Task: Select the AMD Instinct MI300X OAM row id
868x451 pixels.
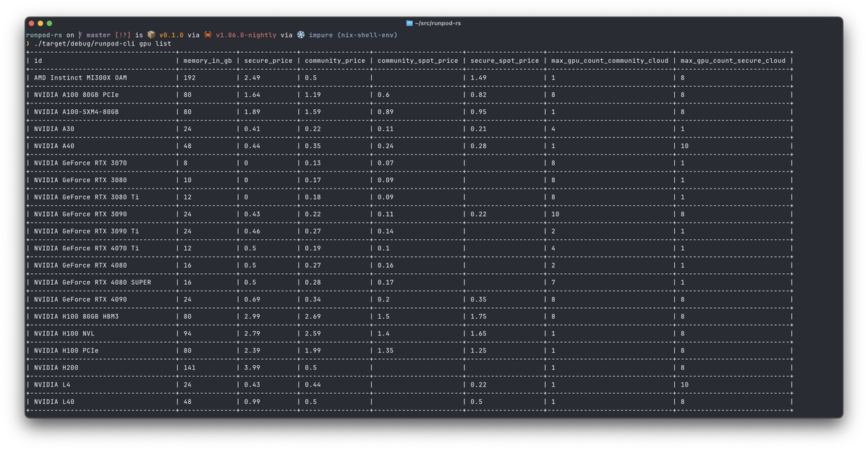Action: tap(80, 77)
